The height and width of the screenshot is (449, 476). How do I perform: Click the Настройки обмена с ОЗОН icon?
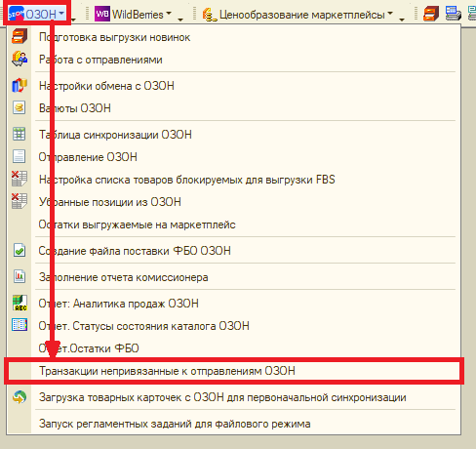(x=20, y=85)
